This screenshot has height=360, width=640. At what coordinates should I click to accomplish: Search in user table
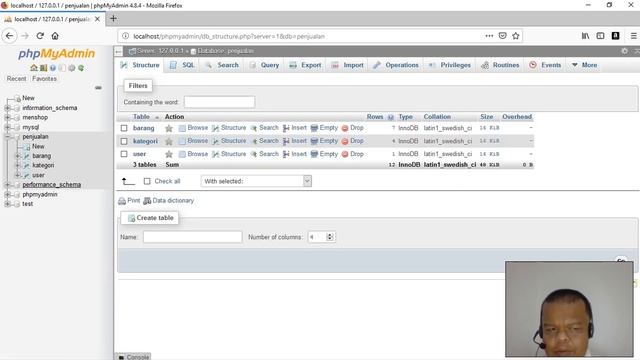pyautogui.click(x=264, y=154)
